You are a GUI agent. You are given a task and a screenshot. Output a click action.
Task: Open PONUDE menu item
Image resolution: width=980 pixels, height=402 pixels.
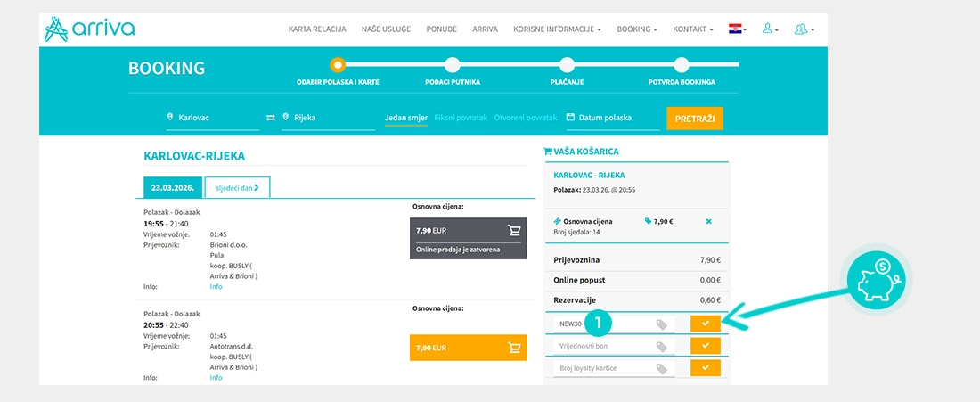(x=441, y=29)
